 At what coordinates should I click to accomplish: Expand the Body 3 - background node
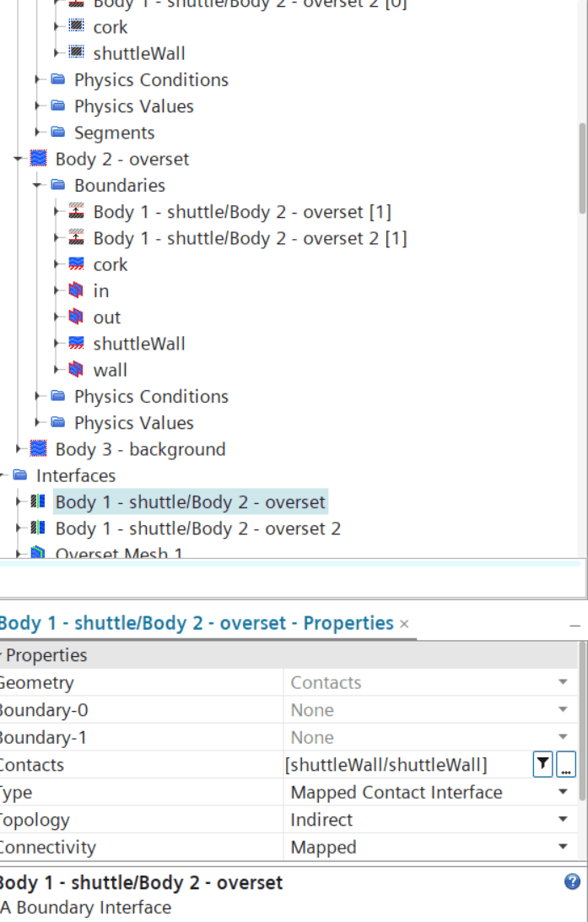tap(19, 448)
